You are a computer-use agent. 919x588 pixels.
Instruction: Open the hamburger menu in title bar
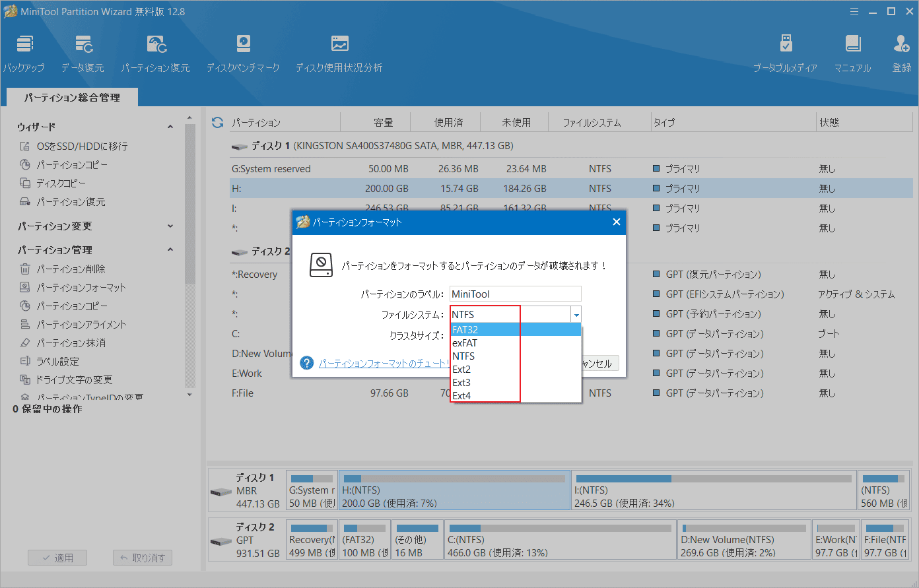click(854, 11)
